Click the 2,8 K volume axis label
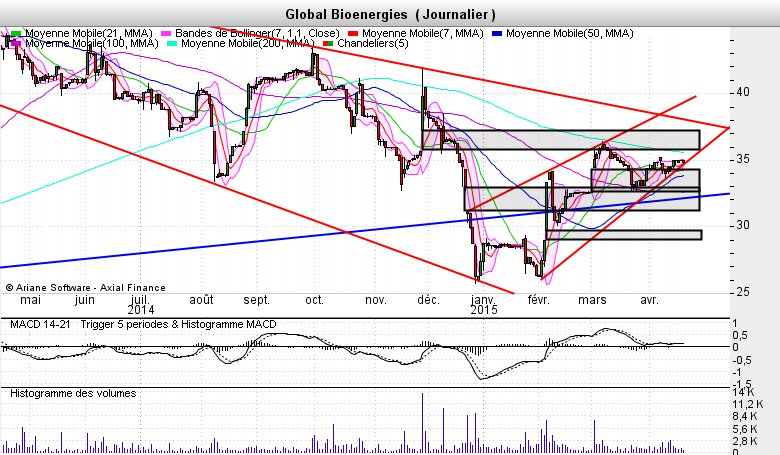The width and height of the screenshot is (780, 455). click(x=745, y=442)
